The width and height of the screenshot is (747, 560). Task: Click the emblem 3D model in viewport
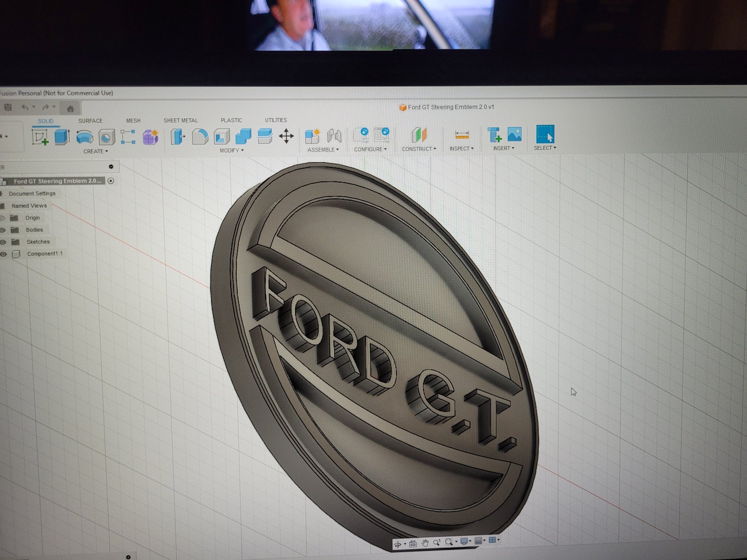pos(374,356)
